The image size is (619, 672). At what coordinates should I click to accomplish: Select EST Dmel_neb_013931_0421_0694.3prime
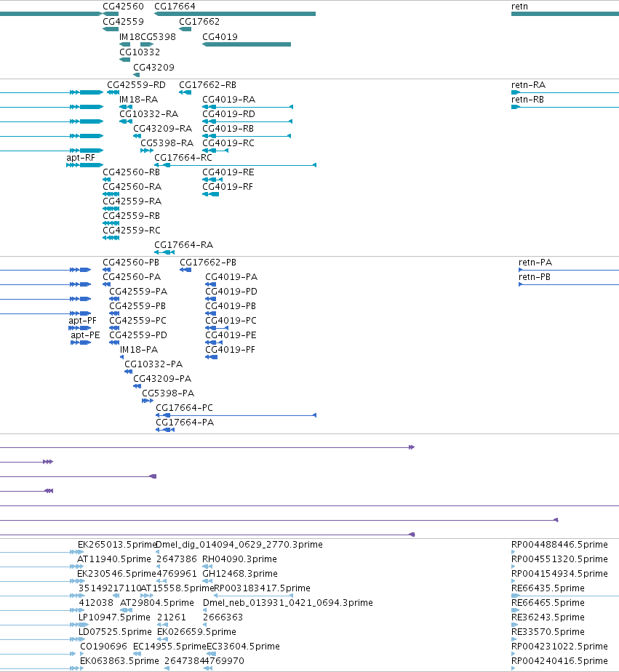point(287,603)
